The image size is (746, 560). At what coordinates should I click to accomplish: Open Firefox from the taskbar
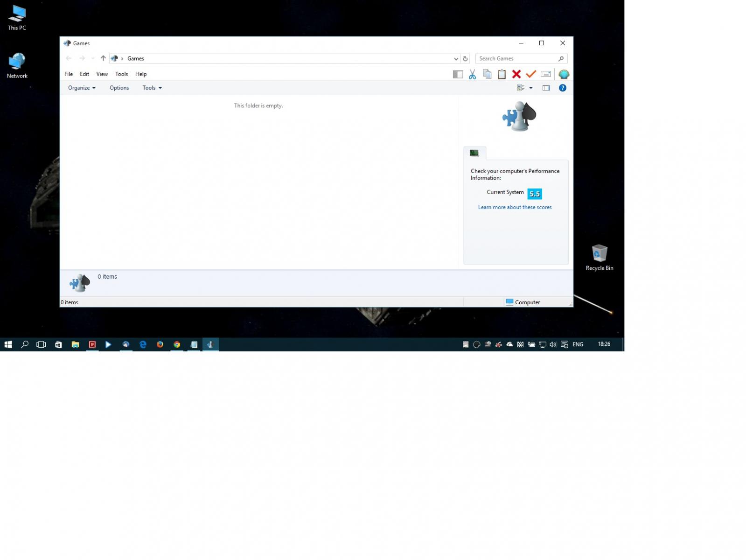pyautogui.click(x=160, y=344)
